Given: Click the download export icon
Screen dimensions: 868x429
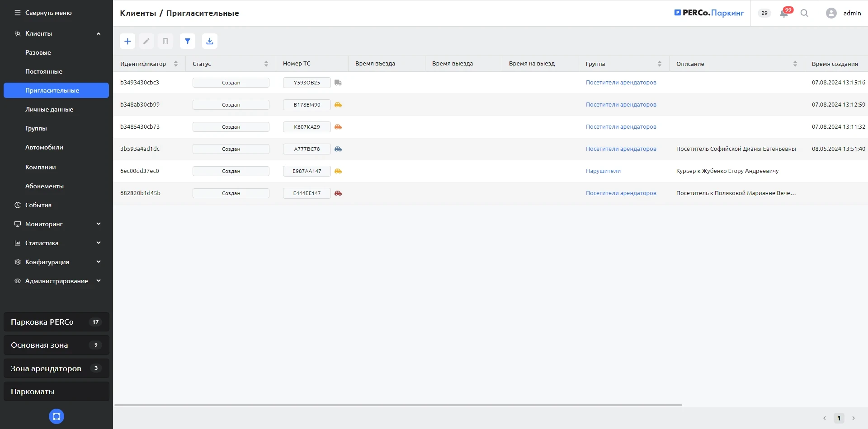Looking at the screenshot, I should coord(210,41).
